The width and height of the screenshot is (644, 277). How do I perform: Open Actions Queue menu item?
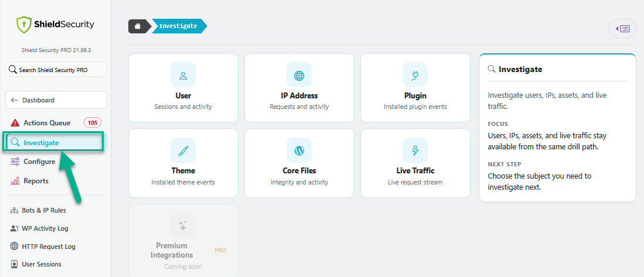click(x=47, y=123)
